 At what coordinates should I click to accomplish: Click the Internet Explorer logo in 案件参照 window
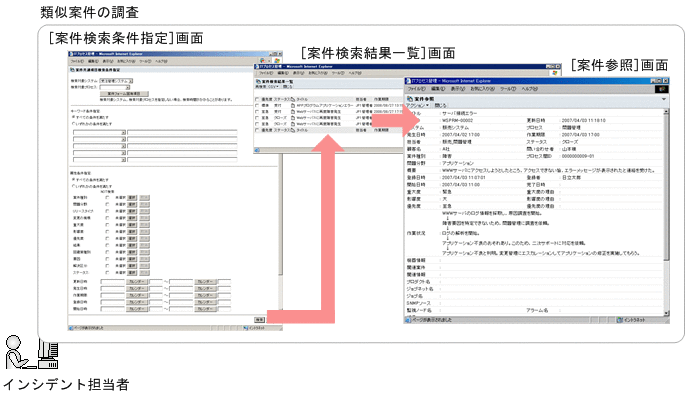click(661, 89)
